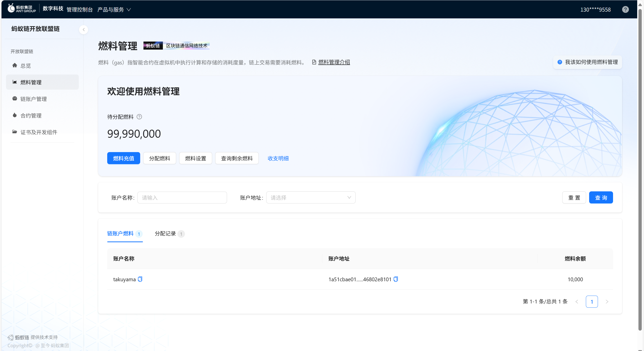Click the pending fuel info tooltip icon
This screenshot has width=644, height=351.
(139, 117)
